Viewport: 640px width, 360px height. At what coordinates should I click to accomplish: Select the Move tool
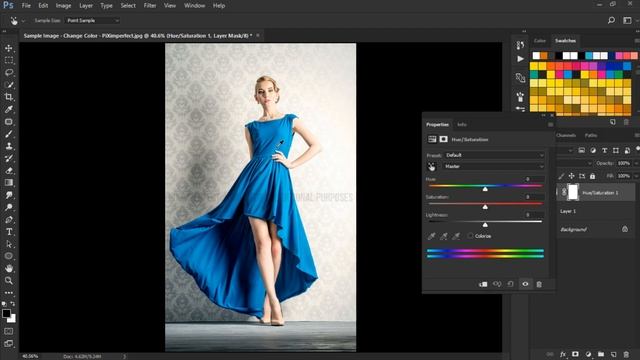tap(9, 48)
